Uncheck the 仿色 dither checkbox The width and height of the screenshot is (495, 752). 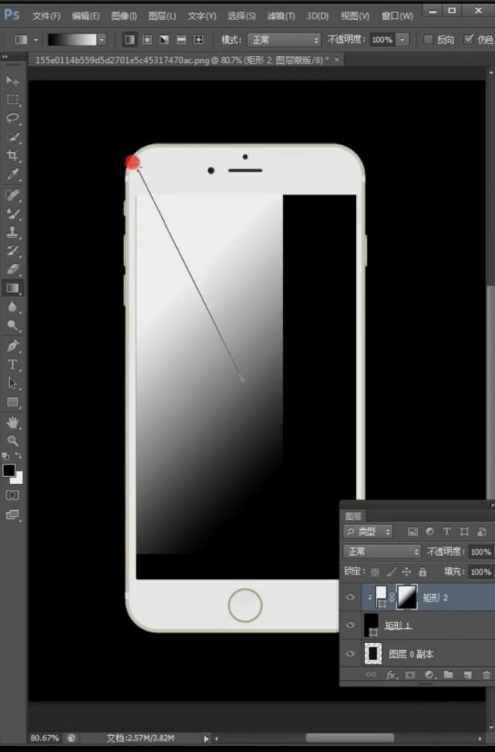[x=469, y=39]
